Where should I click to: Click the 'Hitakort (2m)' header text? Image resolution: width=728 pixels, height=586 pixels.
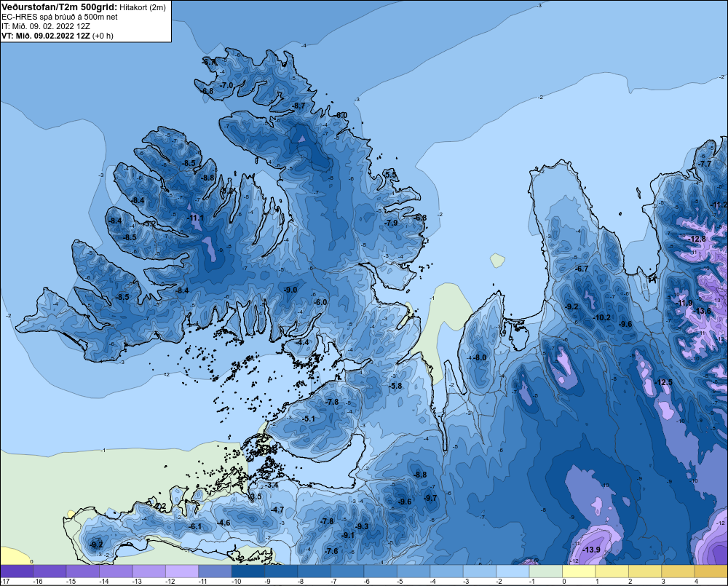[143, 7]
